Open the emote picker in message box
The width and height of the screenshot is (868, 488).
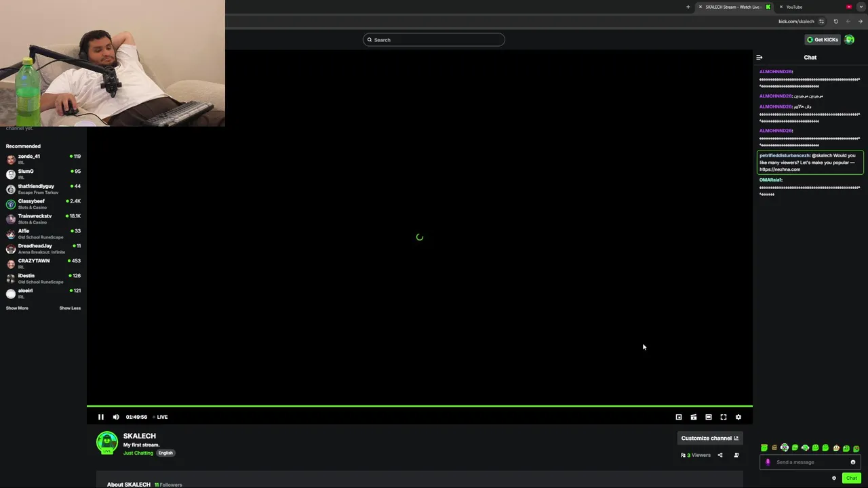(853, 462)
